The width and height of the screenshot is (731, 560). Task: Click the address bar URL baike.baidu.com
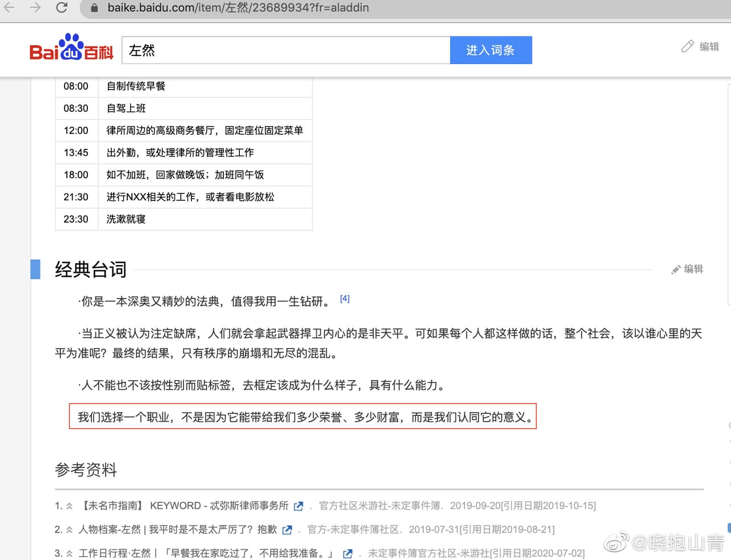coord(238,8)
